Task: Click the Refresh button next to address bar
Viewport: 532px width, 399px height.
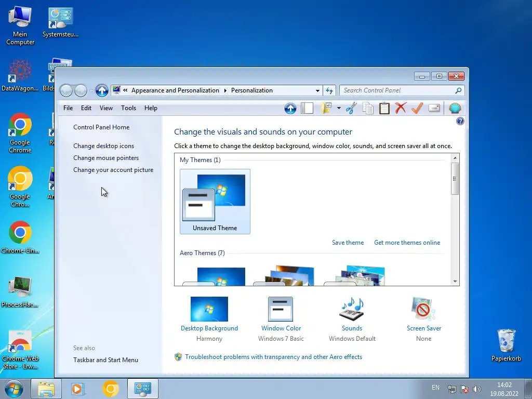Action: pos(329,90)
